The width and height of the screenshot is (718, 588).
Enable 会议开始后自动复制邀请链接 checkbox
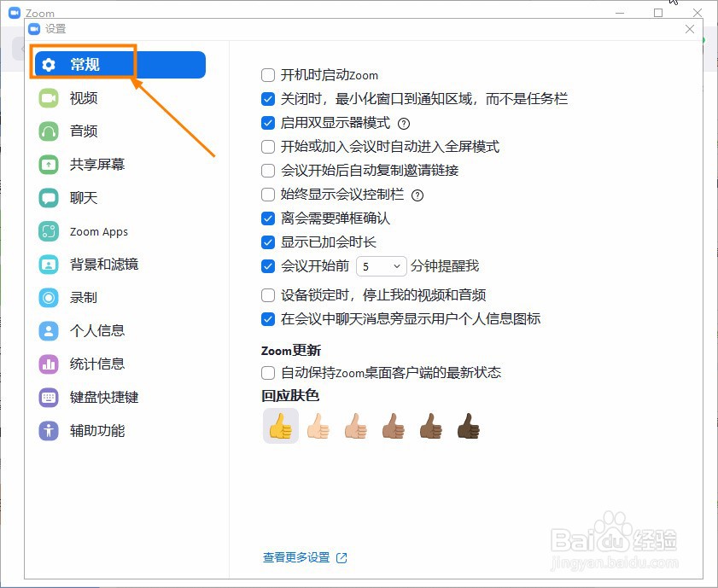coord(268,171)
